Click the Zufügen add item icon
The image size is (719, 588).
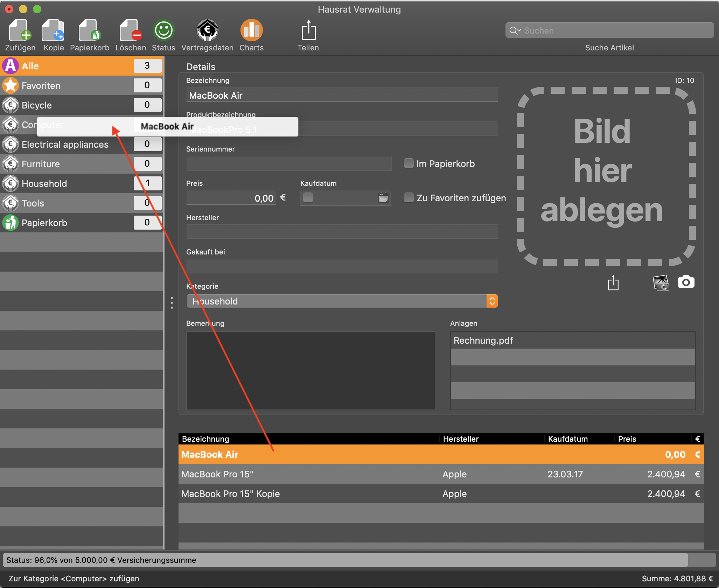(20, 31)
